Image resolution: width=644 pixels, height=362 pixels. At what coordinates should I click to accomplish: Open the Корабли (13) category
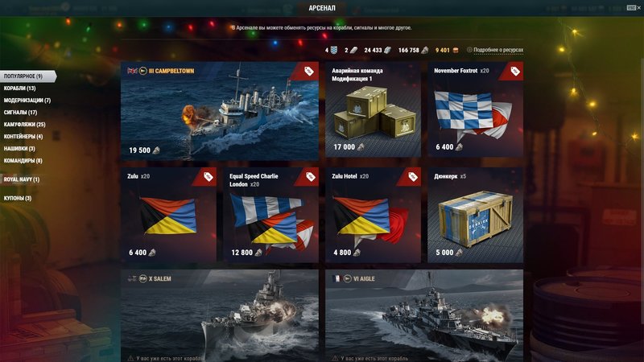tap(19, 88)
